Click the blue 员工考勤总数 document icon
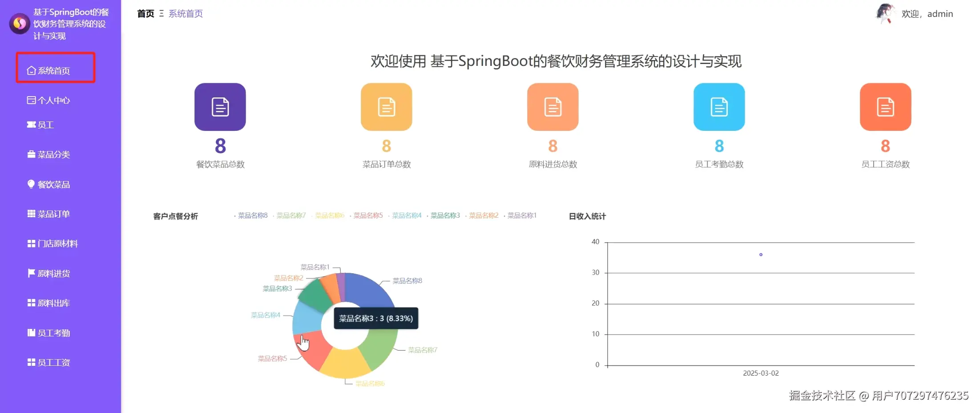This screenshot has height=413, width=980. tap(719, 107)
